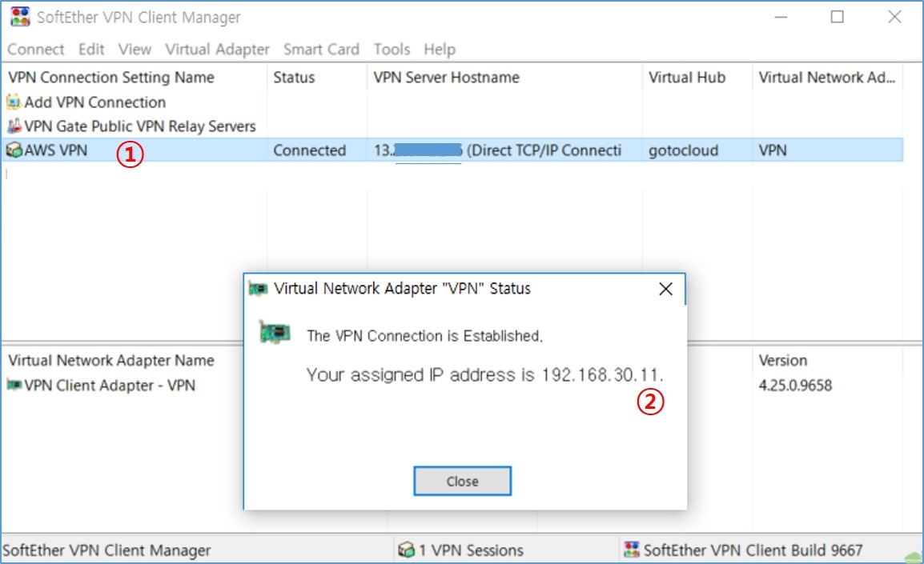
Task: Click the Add VPN Connection icon
Action: [14, 102]
